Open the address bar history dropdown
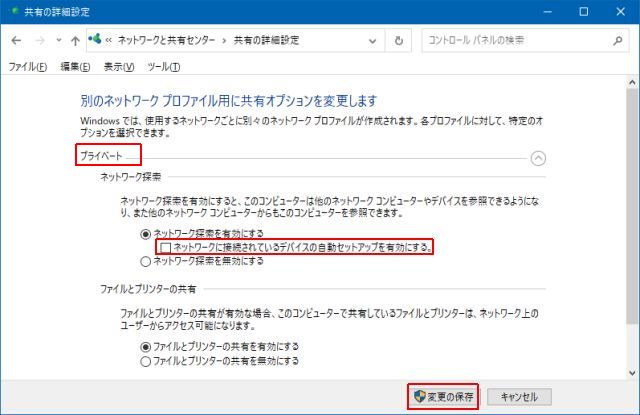The image size is (640, 415). pos(371,41)
